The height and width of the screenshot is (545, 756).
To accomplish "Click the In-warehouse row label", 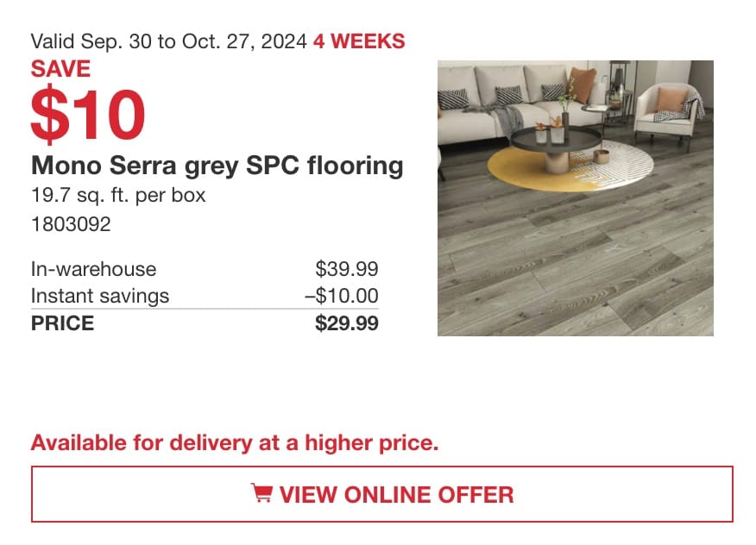I will (93, 269).
